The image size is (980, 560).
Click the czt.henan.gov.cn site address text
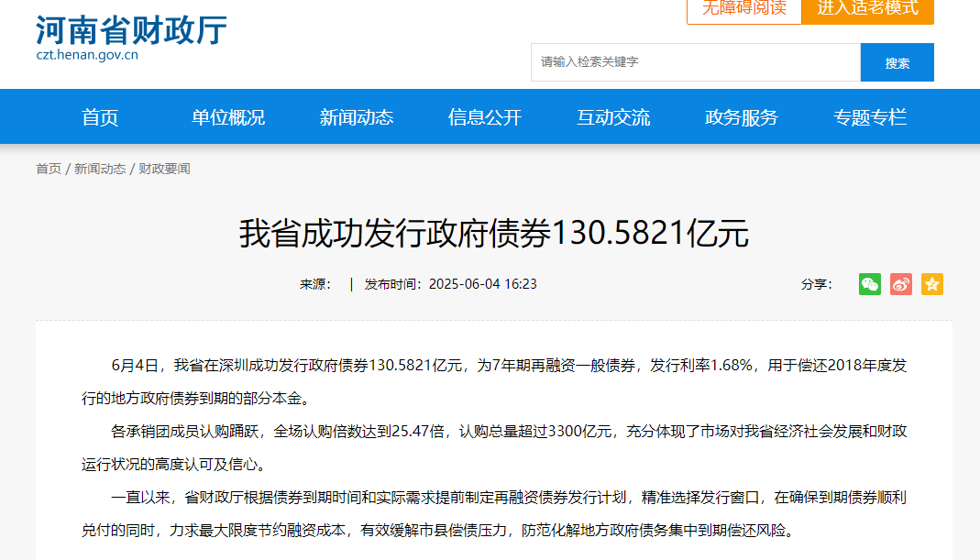(89, 56)
